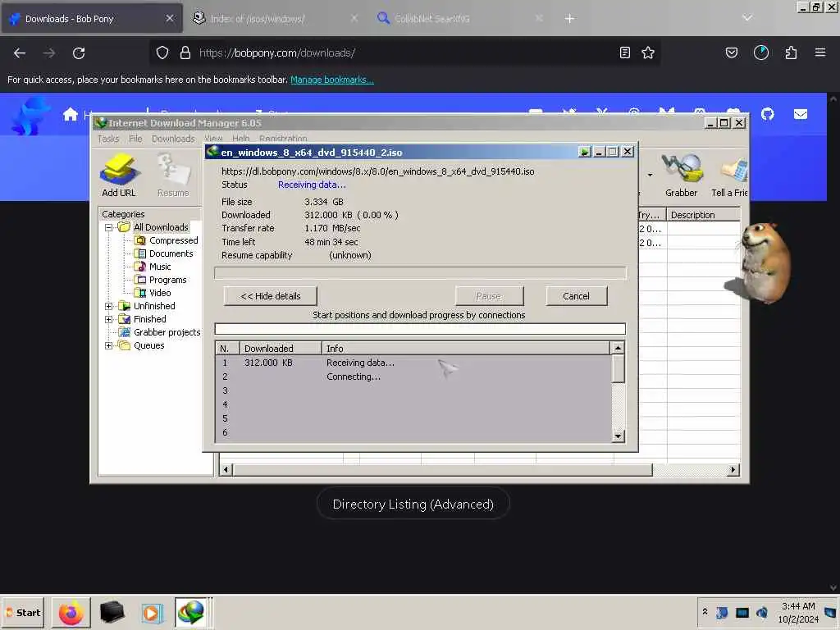840x630 pixels.
Task: Expand the Queues category node
Action: point(109,345)
